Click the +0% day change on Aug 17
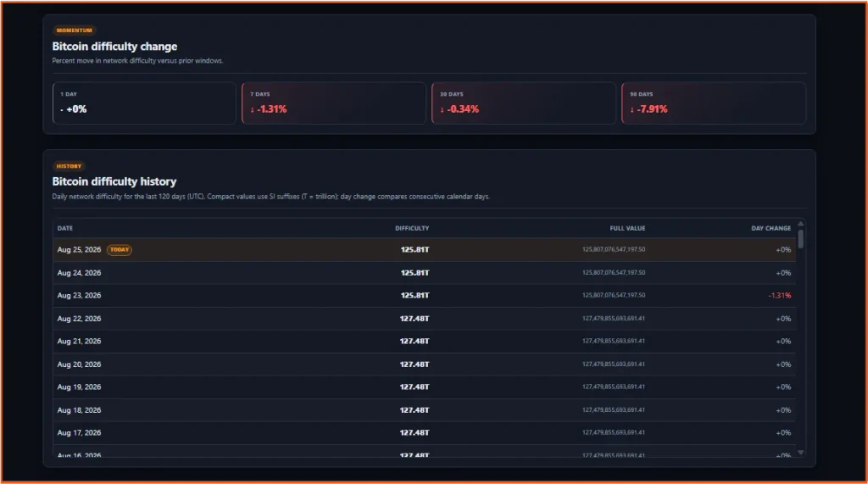 pos(783,433)
